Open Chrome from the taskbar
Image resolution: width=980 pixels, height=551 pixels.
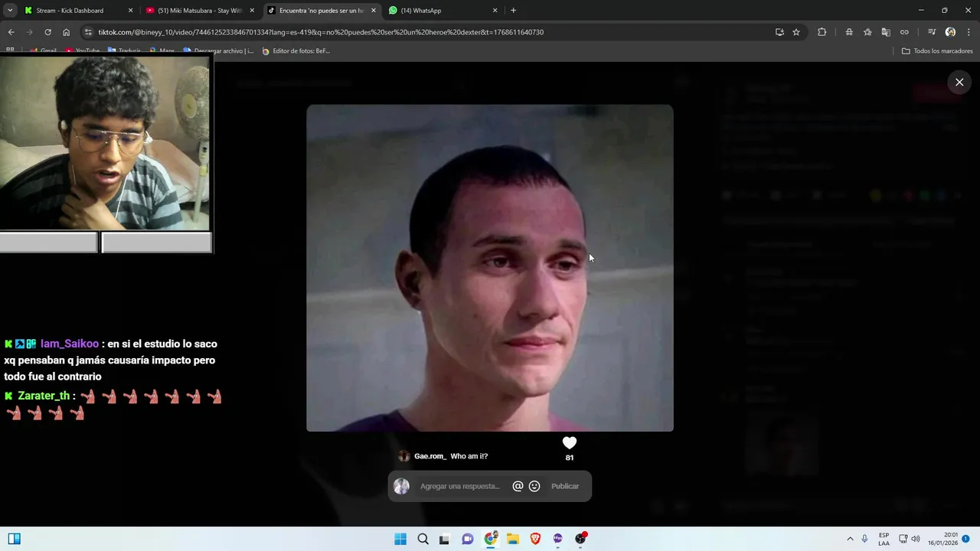[490, 539]
